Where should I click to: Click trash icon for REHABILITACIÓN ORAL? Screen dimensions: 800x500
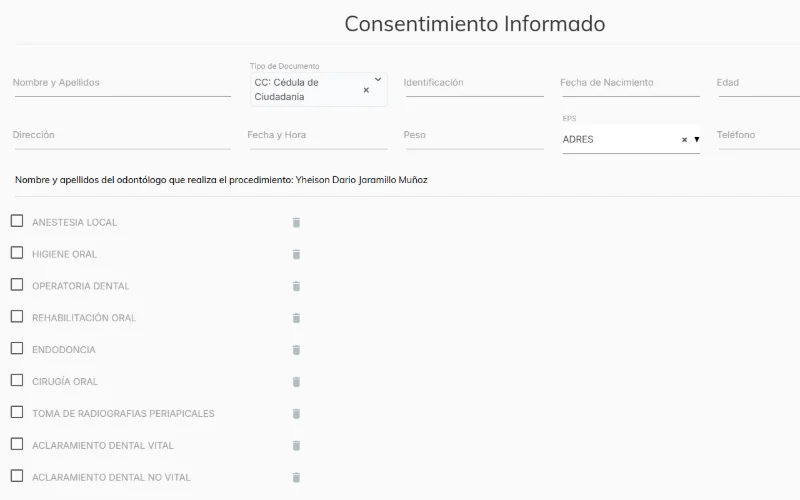point(296,318)
